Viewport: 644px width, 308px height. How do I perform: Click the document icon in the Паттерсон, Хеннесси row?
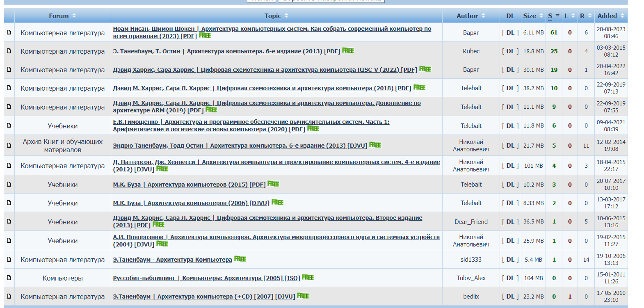click(9, 165)
